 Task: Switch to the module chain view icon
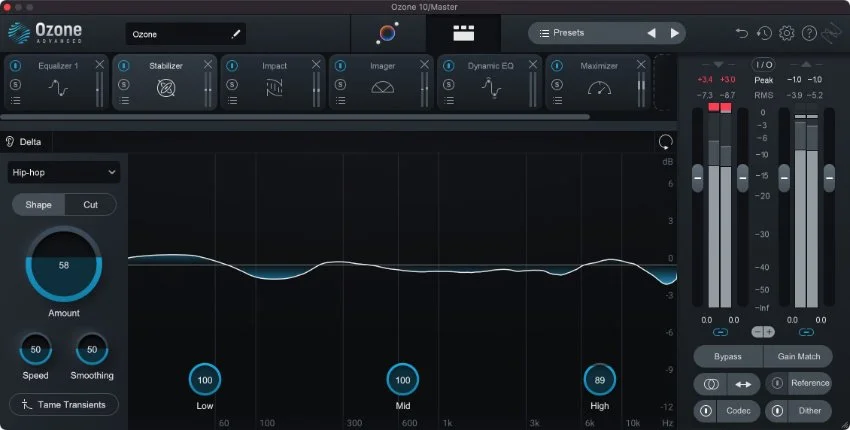(463, 33)
